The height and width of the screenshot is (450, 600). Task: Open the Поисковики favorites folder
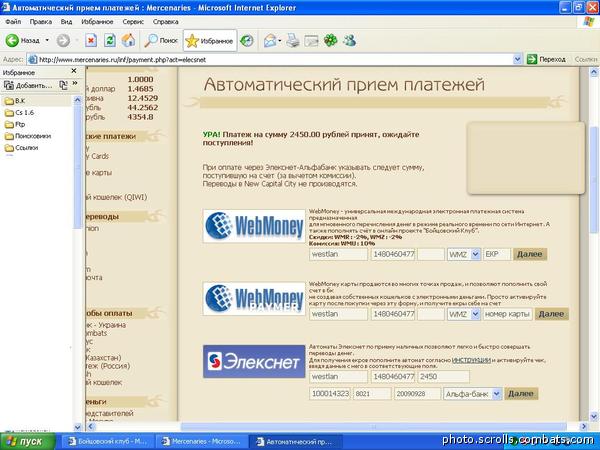[28, 136]
